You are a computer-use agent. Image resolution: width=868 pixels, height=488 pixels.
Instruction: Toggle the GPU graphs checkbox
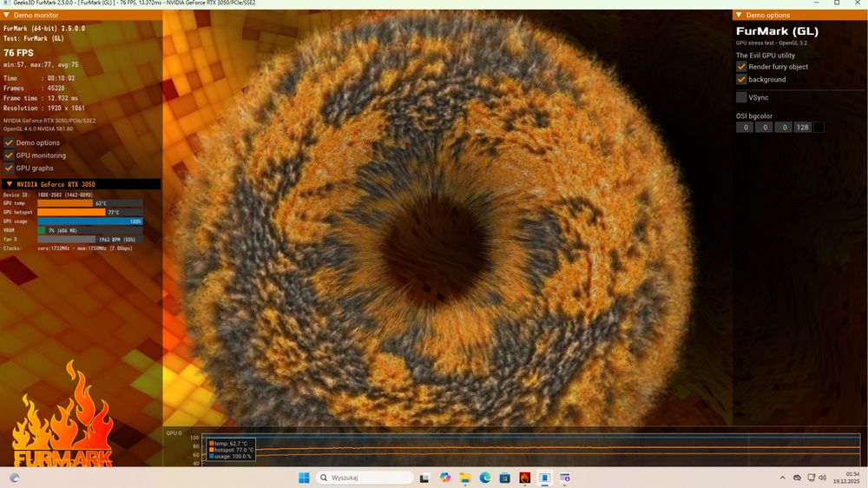tap(9, 168)
